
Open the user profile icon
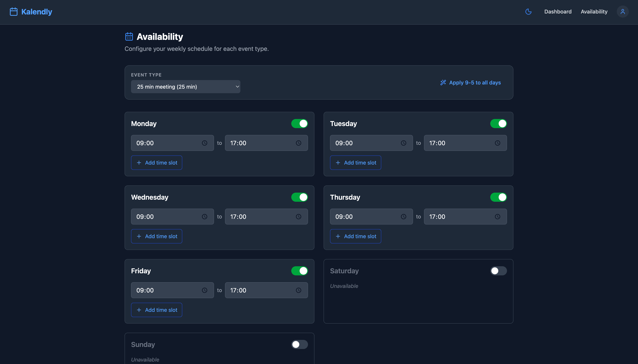click(x=623, y=12)
